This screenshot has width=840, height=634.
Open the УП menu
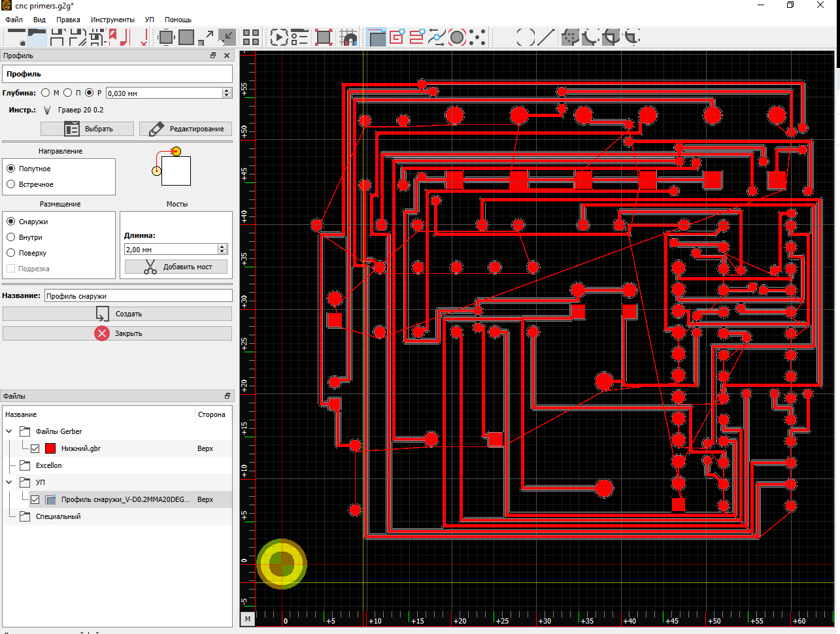(x=150, y=20)
